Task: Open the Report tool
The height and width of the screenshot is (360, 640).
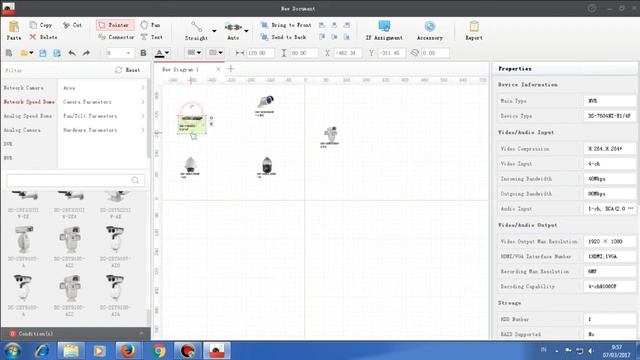Action: [474, 31]
